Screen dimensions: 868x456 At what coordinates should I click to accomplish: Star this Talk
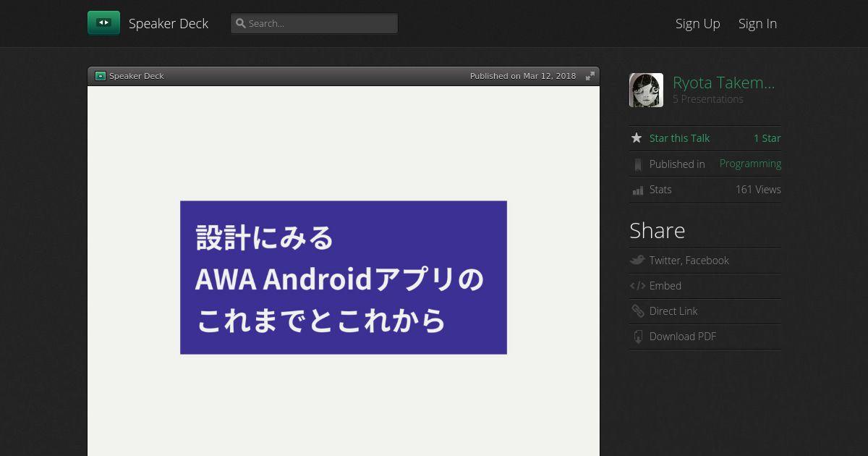(679, 138)
